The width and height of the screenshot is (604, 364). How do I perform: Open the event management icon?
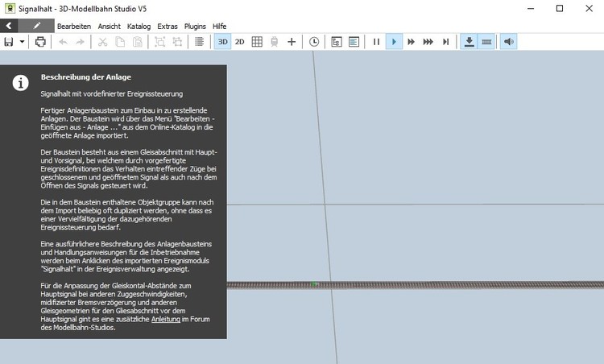pyautogui.click(x=337, y=42)
